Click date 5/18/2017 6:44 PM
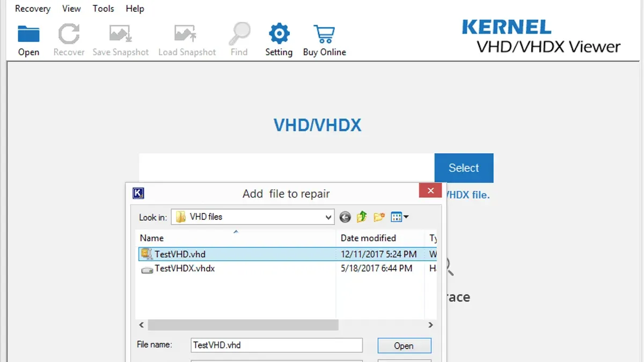This screenshot has height=362, width=644. (x=377, y=268)
